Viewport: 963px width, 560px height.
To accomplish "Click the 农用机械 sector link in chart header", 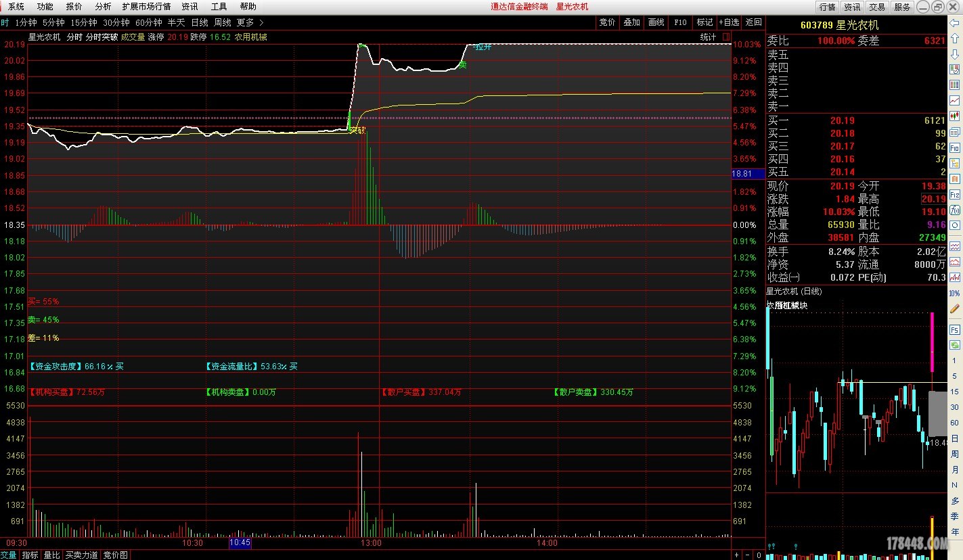I will 250,37.
